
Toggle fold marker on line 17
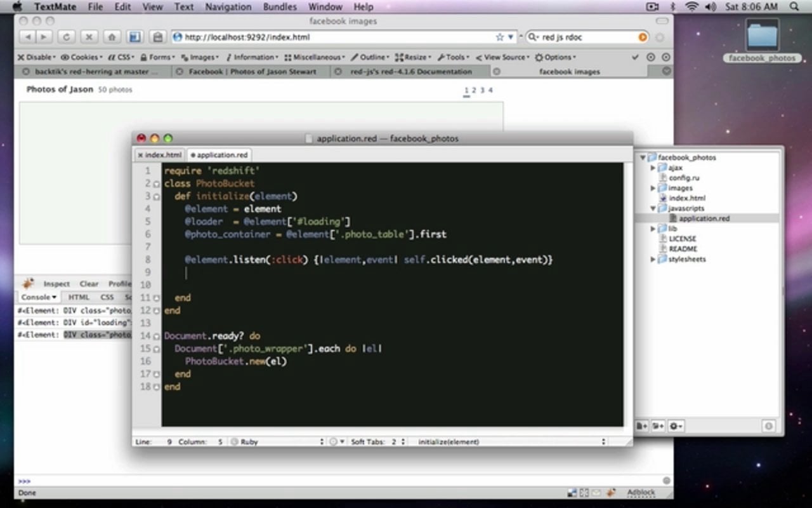[157, 375]
